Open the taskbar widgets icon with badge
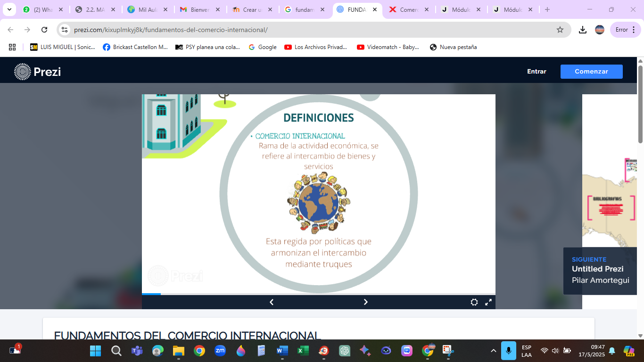This screenshot has width=644, height=362. (x=15, y=350)
